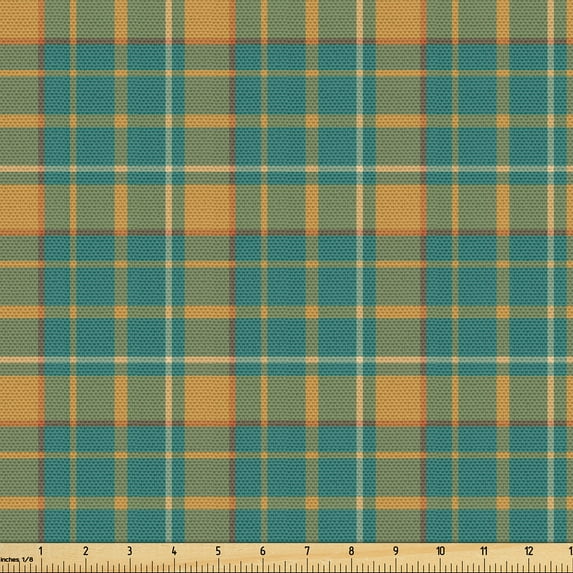Click the ruler number "3"
Screen dimensions: 573x573
click(130, 551)
